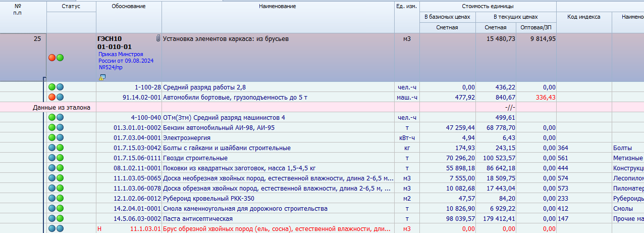
Task: Select Установка элементов каркаса: из брусьев
Action: pos(226,39)
